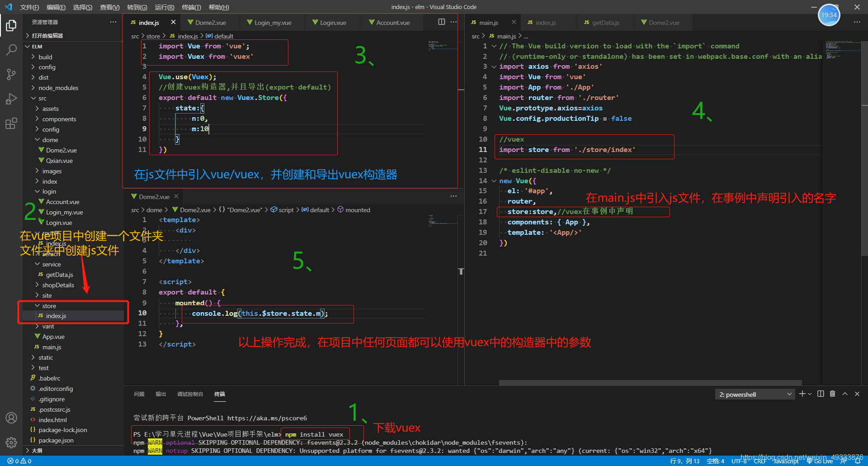Expand the static folder

click(x=46, y=357)
